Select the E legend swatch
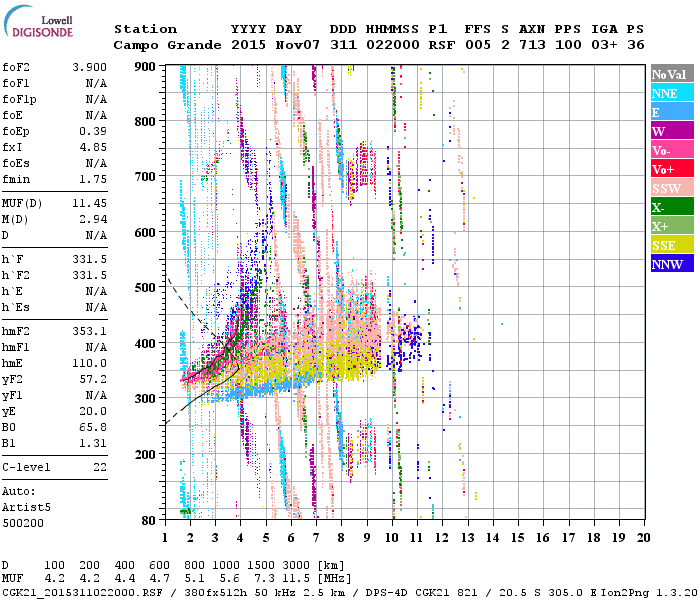700x600 pixels. point(672,112)
